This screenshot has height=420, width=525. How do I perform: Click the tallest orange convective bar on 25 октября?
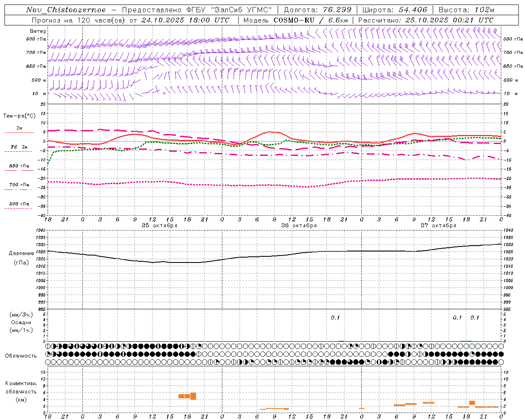pyautogui.click(x=193, y=396)
